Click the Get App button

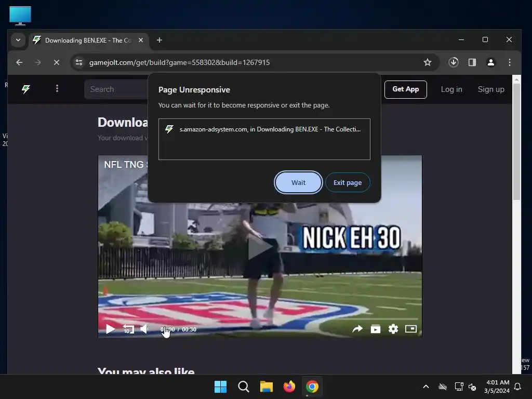[x=405, y=89]
